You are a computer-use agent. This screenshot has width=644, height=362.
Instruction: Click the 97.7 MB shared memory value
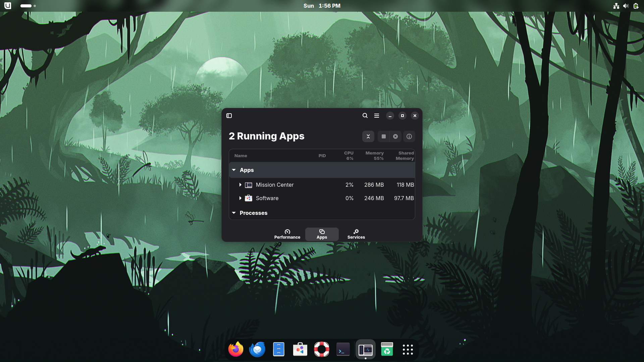point(404,198)
